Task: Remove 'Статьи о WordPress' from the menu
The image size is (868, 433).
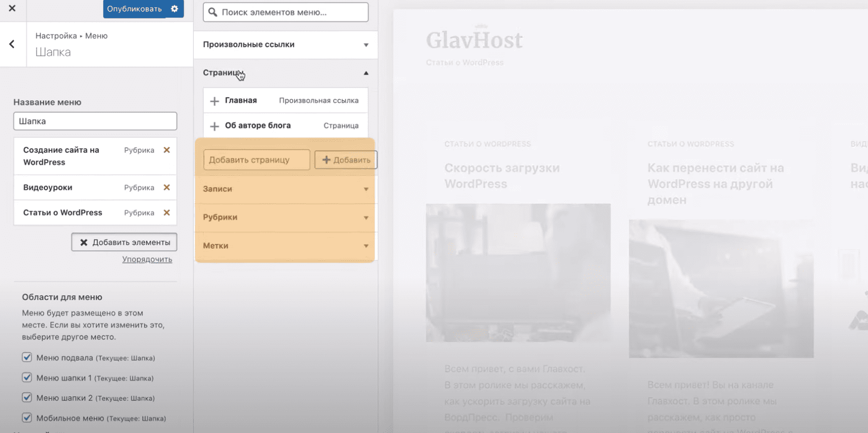Action: (x=166, y=212)
